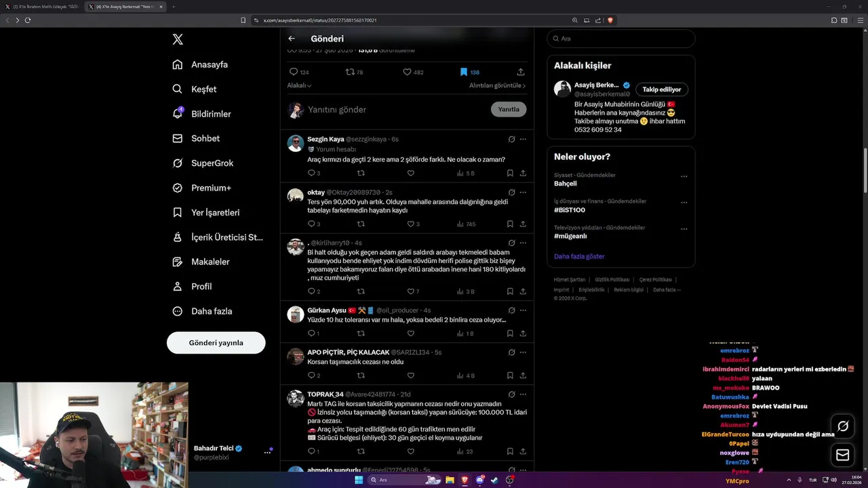Open Bahçeli trending topic

point(566,184)
